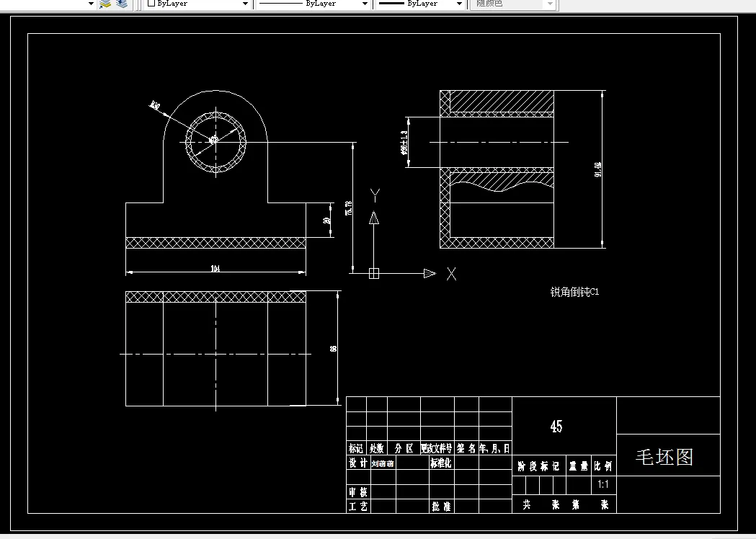This screenshot has height=539, width=756.
Task: Click the 处数 cell in title block
Action: (376, 448)
